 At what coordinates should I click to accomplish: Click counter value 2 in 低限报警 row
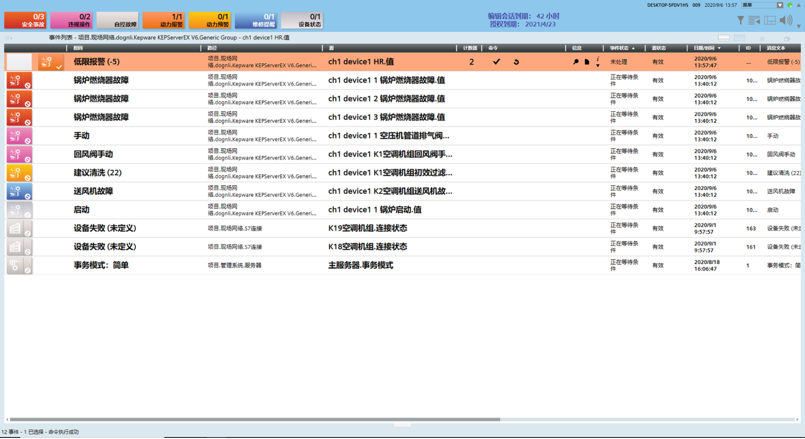coord(471,62)
